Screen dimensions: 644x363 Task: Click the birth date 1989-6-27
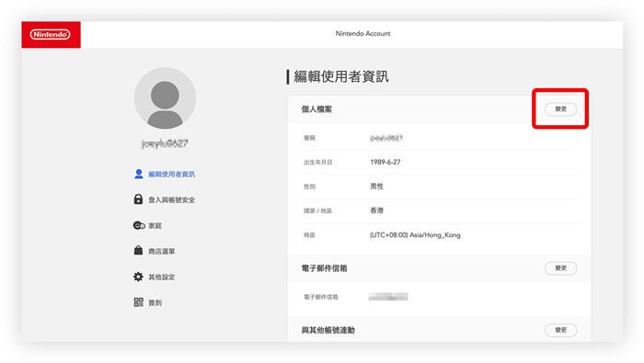[x=385, y=162]
